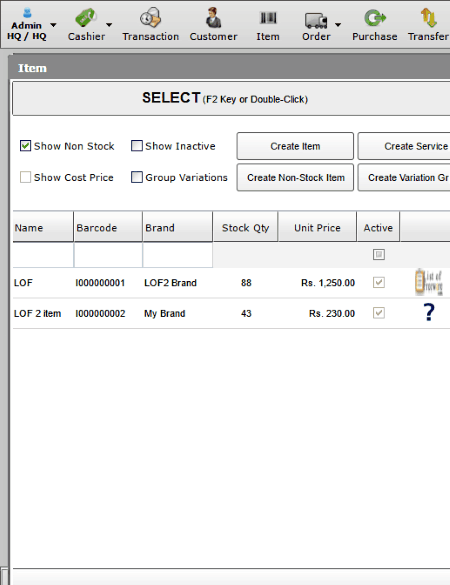Enable Show Inactive checkbox
Image resolution: width=450 pixels, height=585 pixels.
137,146
